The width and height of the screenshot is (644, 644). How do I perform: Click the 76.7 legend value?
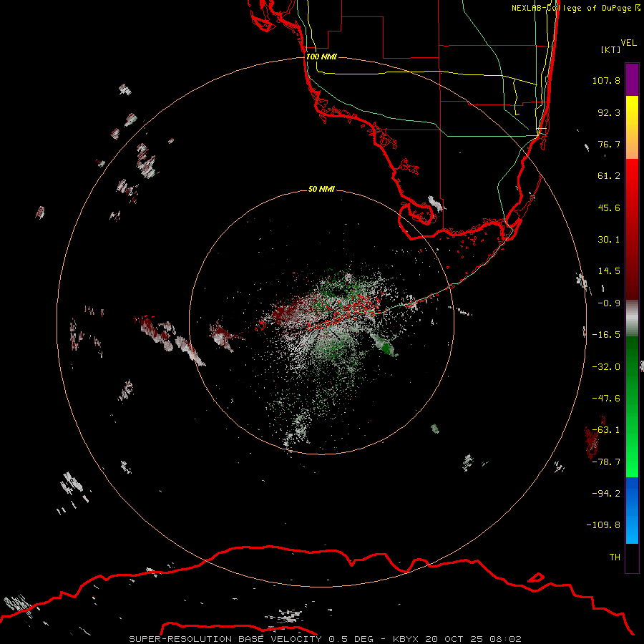pyautogui.click(x=609, y=144)
